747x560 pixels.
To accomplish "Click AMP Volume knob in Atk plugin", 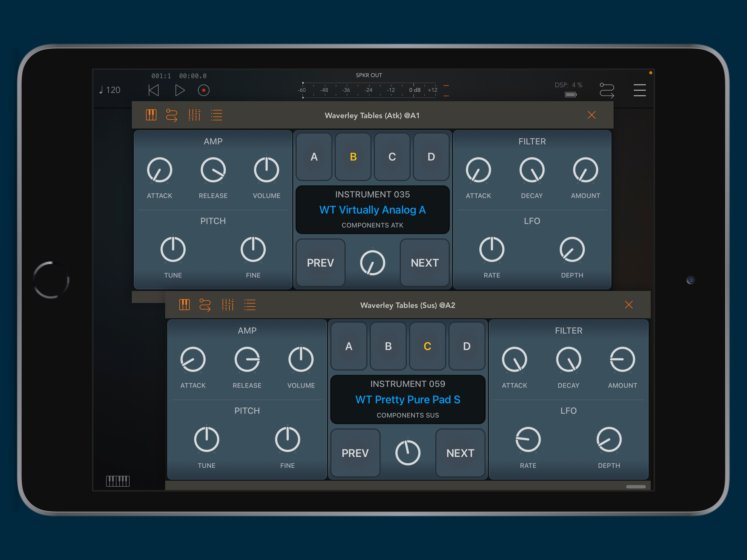I will click(x=266, y=170).
